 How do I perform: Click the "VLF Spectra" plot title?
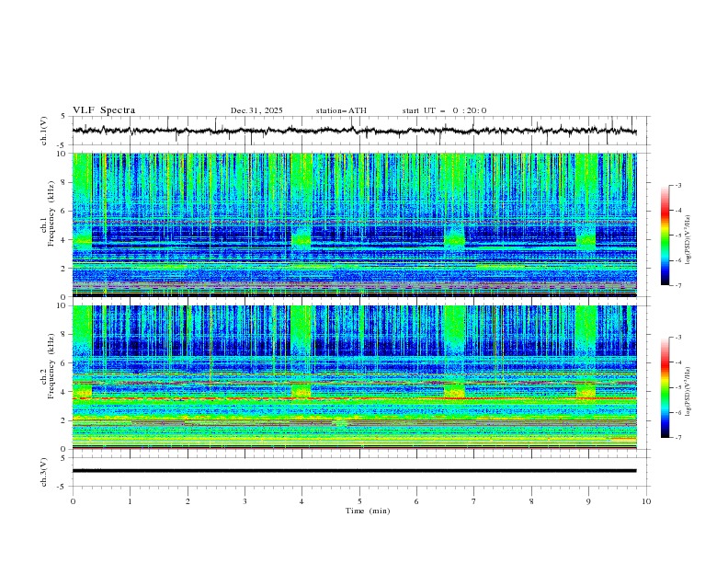tap(104, 110)
